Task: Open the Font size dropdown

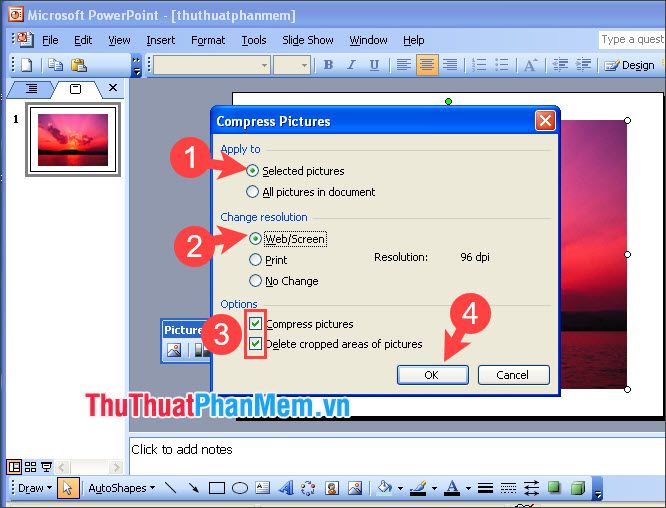Action: point(304,65)
